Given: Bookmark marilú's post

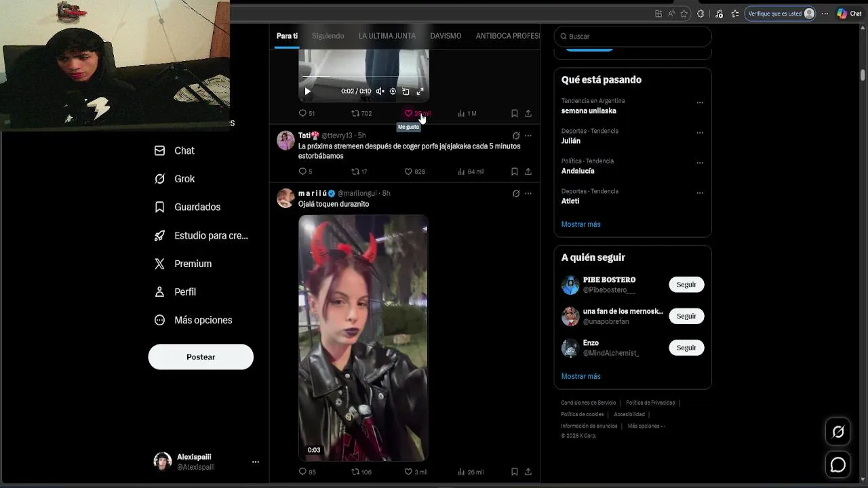Looking at the screenshot, I should (x=515, y=472).
